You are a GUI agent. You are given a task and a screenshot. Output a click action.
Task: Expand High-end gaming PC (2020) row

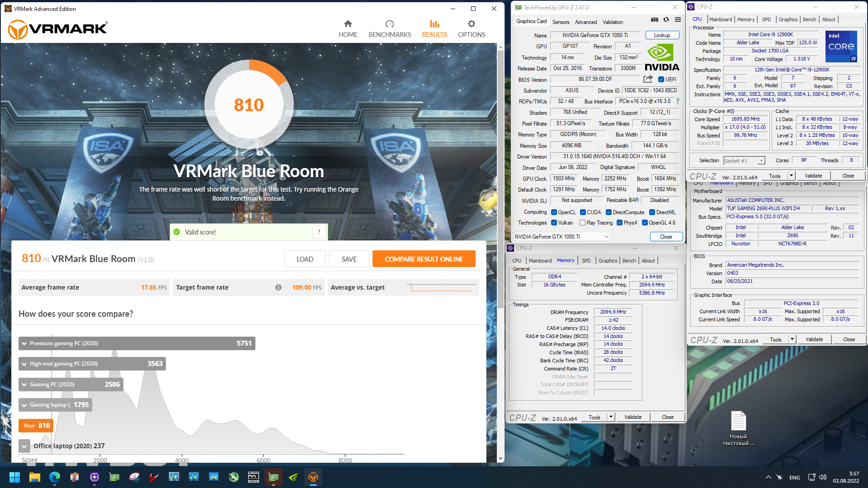coord(92,364)
